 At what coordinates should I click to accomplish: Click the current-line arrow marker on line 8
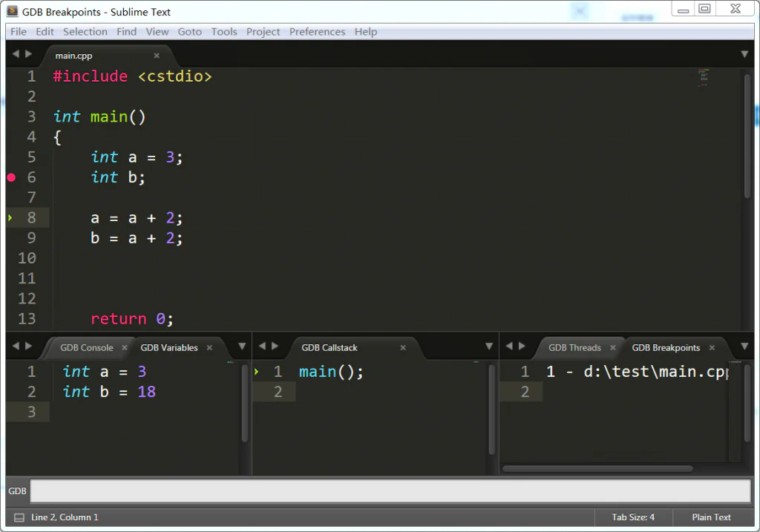[10, 217]
